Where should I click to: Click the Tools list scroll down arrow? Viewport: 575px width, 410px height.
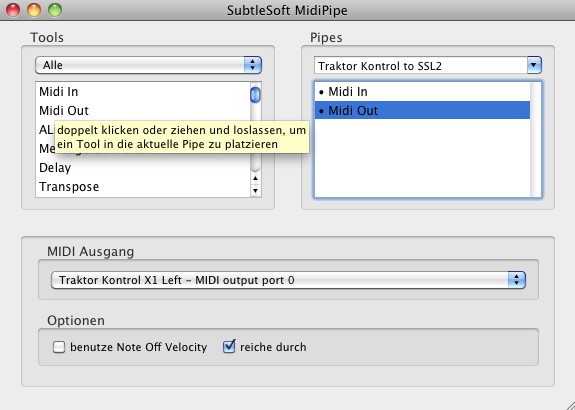(255, 191)
